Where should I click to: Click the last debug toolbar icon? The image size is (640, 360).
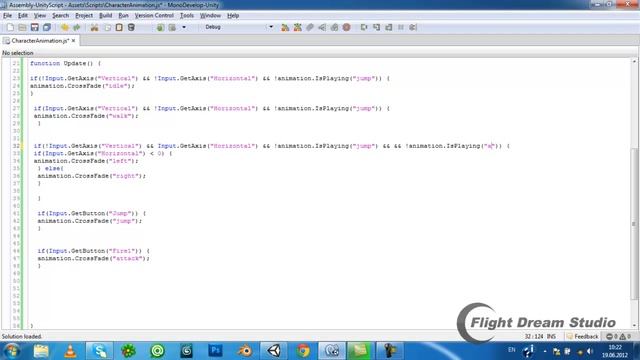[413, 27]
